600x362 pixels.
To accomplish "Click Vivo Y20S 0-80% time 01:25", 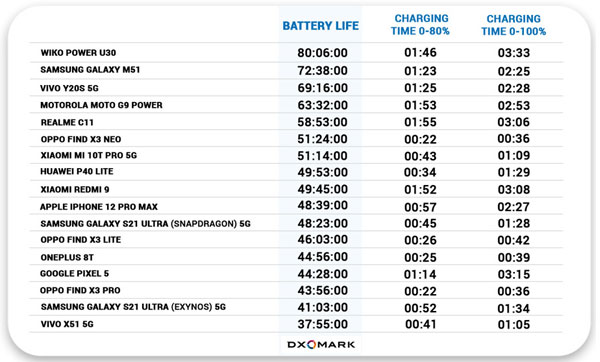I will tap(420, 88).
